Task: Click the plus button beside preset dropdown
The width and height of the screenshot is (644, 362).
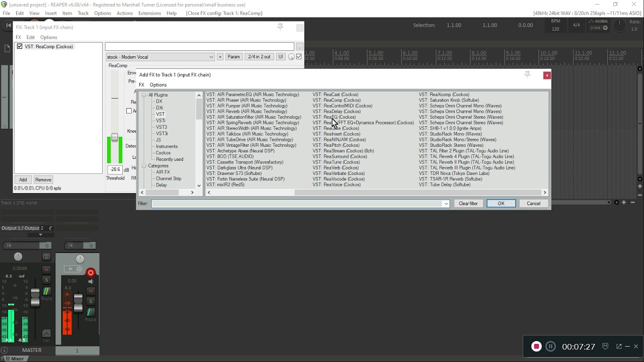Action: coord(220,57)
